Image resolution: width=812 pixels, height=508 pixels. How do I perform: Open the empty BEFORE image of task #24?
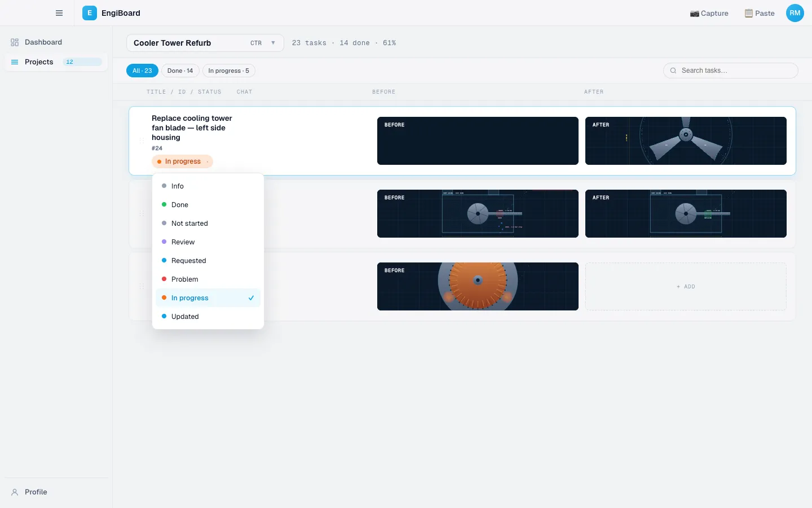point(478,141)
